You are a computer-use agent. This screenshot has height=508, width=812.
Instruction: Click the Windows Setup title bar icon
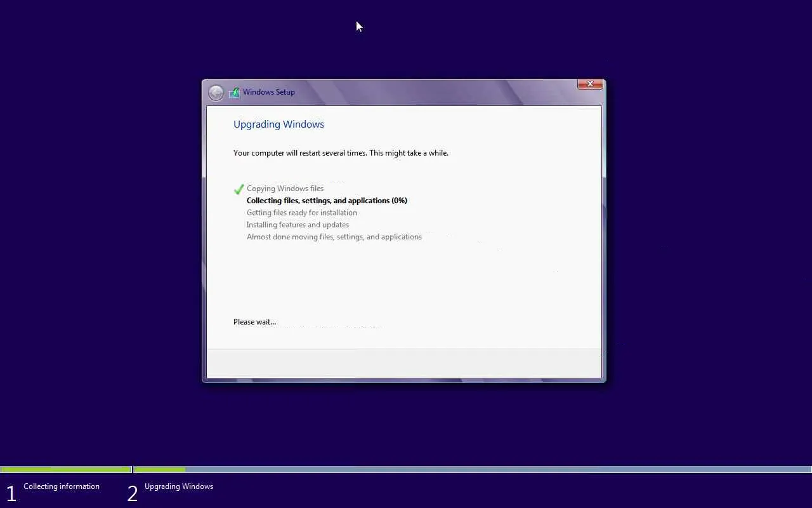234,92
